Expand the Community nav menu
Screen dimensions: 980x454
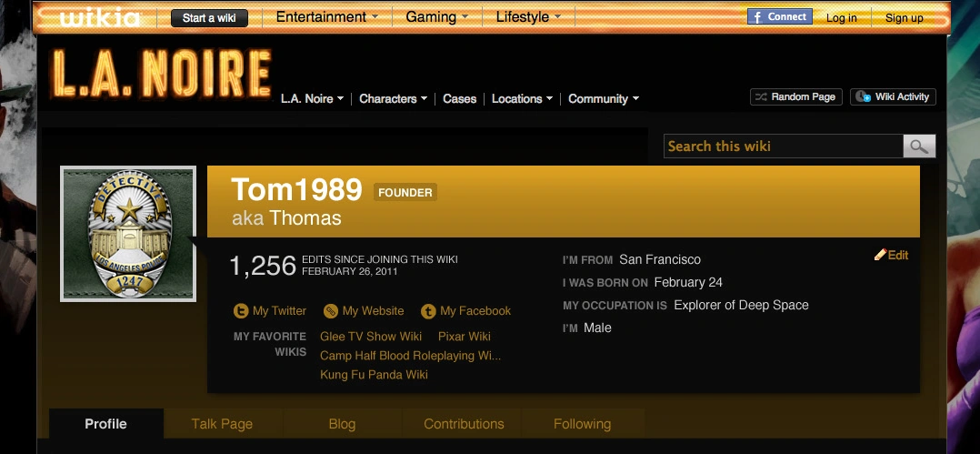[604, 99]
